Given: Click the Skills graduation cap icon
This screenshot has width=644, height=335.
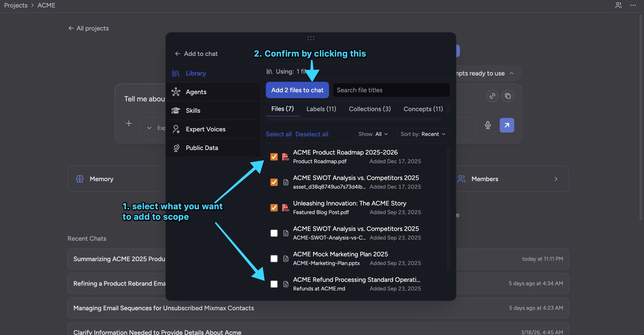Looking at the screenshot, I should [x=176, y=110].
